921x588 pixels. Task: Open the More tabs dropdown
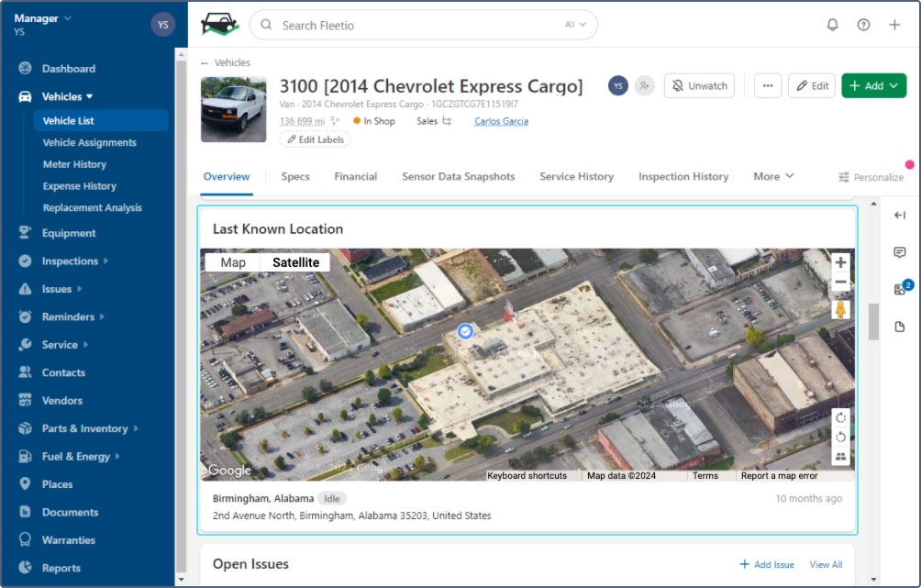773,176
